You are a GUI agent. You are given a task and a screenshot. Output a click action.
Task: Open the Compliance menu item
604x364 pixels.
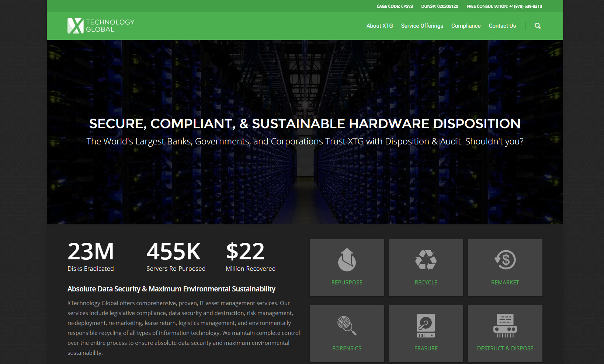pyautogui.click(x=466, y=26)
